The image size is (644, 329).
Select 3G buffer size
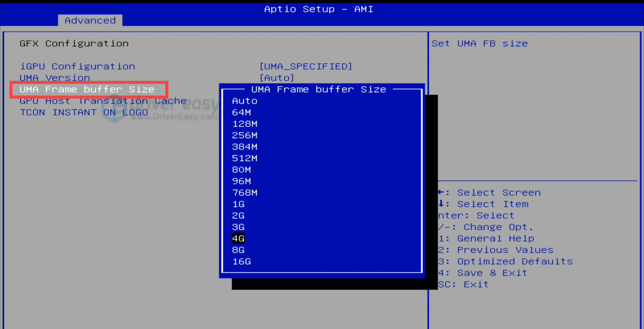(x=238, y=227)
